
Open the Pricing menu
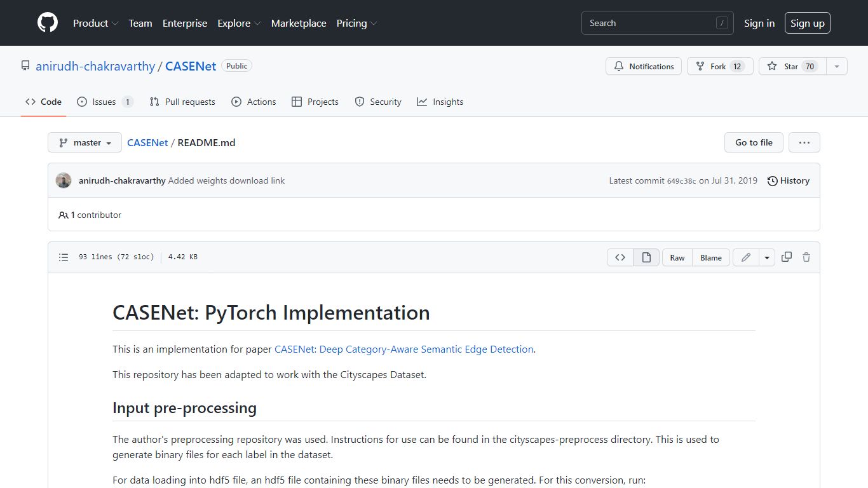click(x=356, y=23)
